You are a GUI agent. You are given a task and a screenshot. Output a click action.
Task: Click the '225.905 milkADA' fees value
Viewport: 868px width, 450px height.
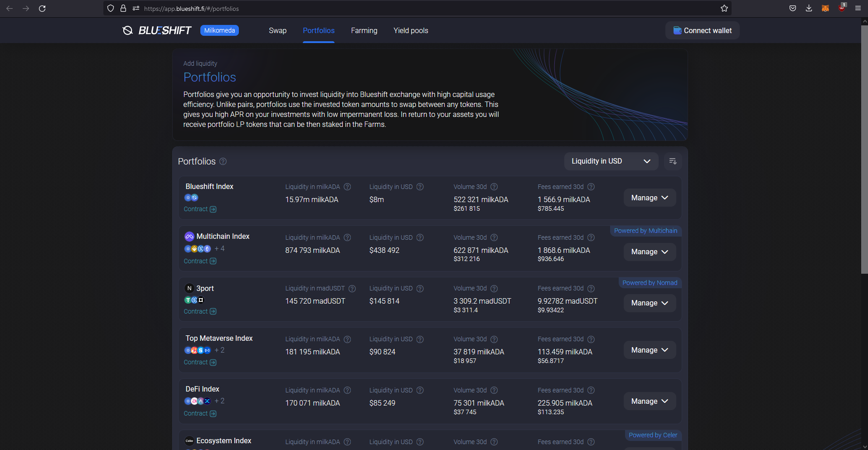click(x=565, y=403)
